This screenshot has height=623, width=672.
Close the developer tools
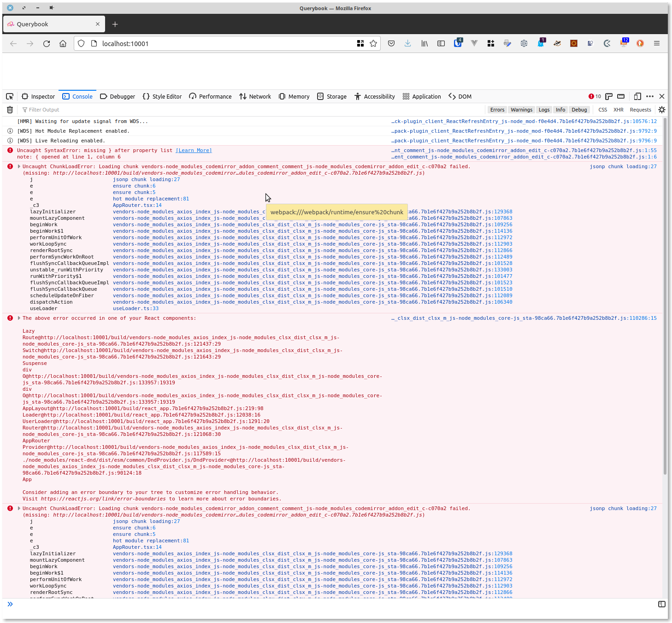tap(662, 96)
